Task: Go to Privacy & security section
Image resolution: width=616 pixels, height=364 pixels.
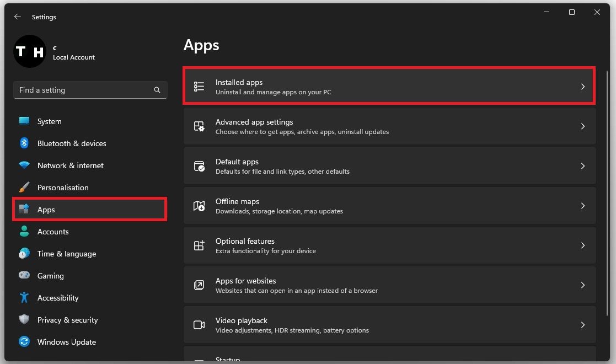Action: tap(67, 320)
